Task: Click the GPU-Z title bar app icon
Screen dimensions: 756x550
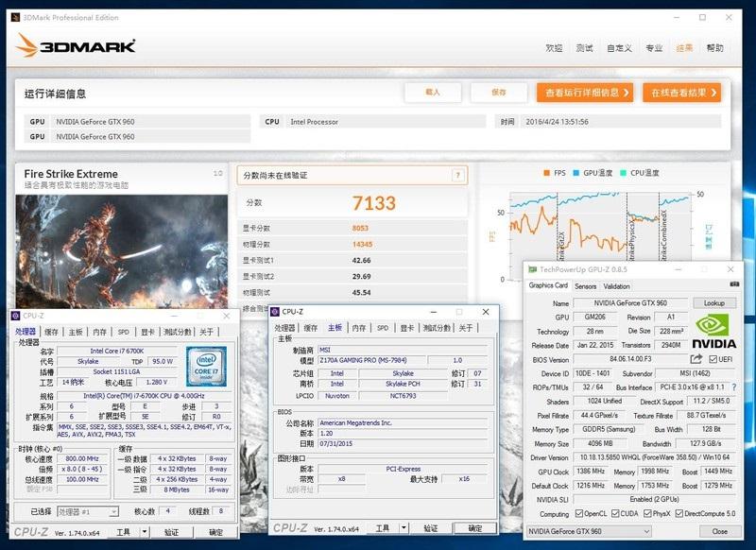Action: pos(532,269)
